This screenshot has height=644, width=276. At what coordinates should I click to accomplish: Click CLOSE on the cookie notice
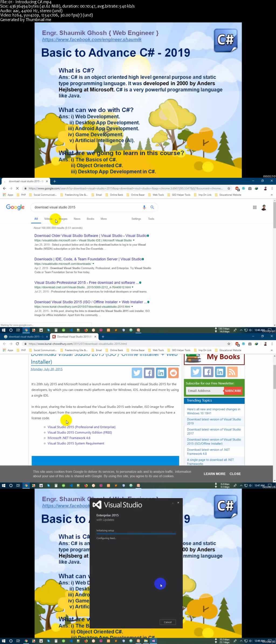(x=235, y=474)
